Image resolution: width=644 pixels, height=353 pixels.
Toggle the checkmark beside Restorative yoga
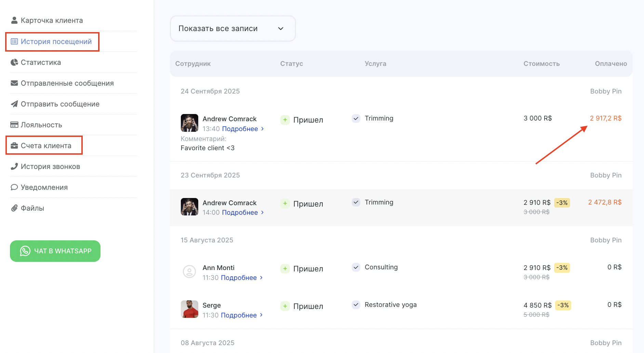(356, 305)
